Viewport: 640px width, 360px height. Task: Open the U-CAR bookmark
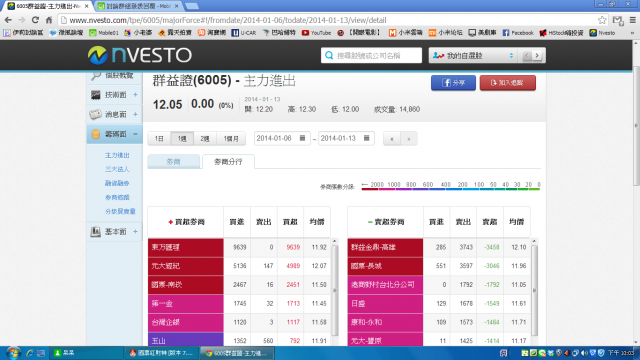pyautogui.click(x=244, y=33)
